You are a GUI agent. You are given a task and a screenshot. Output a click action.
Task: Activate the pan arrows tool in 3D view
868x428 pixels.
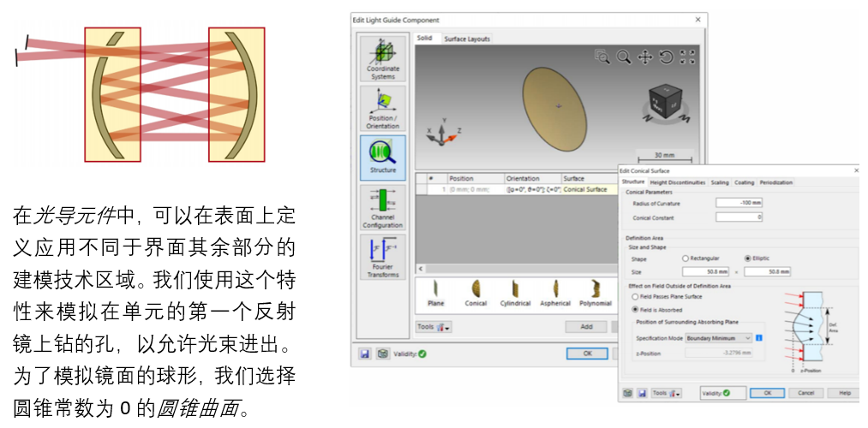pos(645,56)
